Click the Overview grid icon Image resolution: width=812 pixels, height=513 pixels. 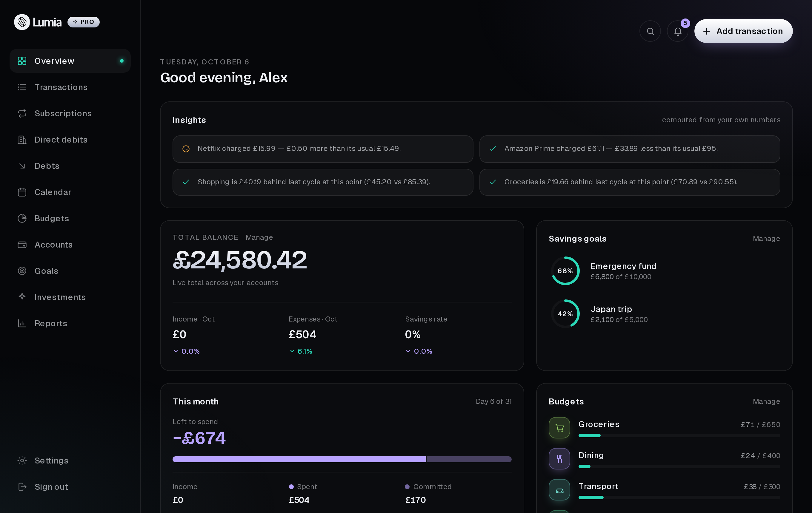pyautogui.click(x=22, y=61)
